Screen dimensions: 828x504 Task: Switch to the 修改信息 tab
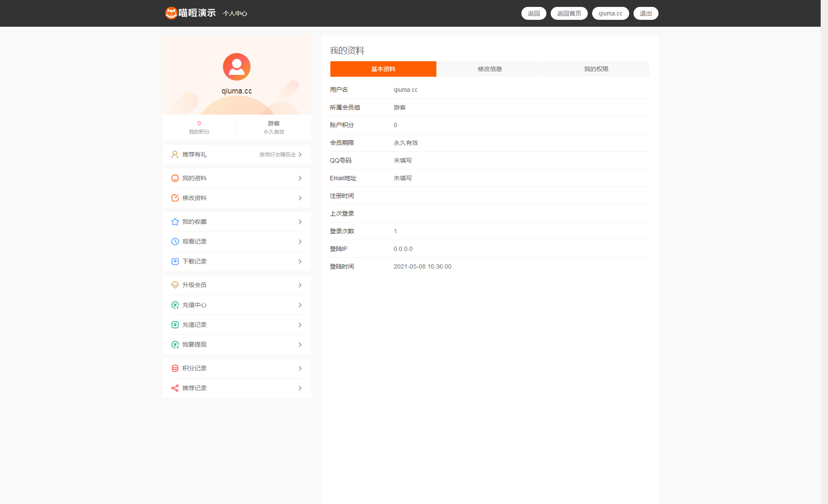[489, 69]
